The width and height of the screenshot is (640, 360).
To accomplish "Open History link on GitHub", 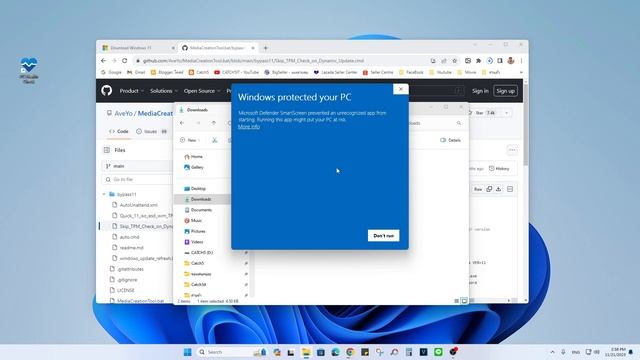I will [499, 169].
